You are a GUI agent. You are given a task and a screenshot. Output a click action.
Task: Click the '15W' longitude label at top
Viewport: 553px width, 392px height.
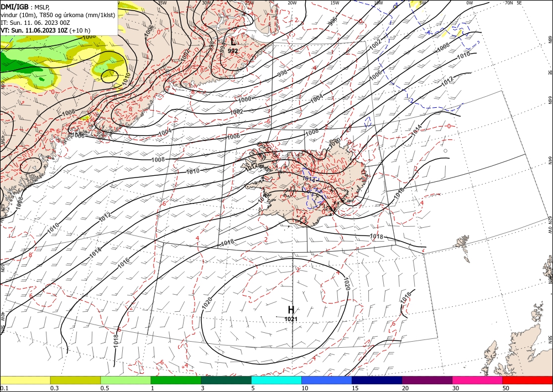[x=335, y=3]
